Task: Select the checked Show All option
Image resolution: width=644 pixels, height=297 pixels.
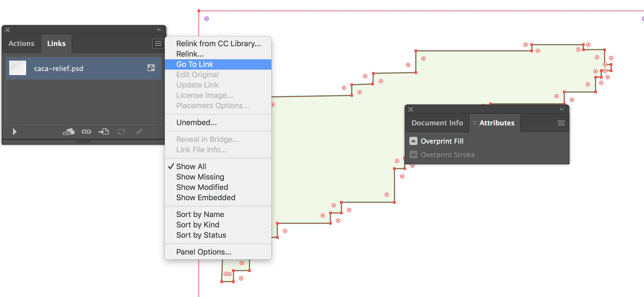Action: click(191, 166)
